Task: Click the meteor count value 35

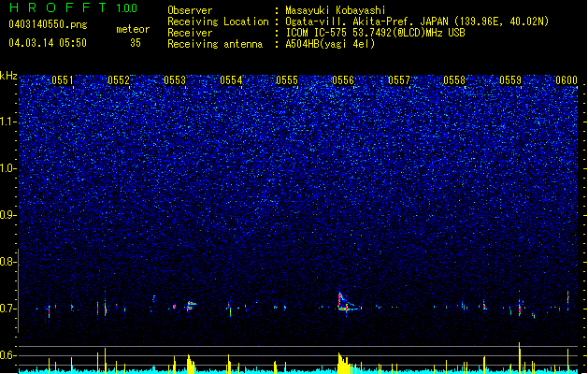Action: coord(136,43)
